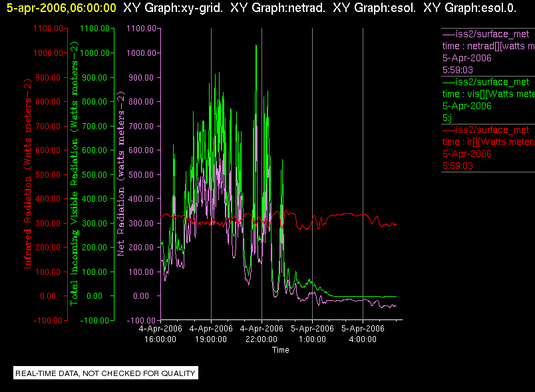Click the 'Time' x-axis title
Image resolution: width=535 pixels, height=392 pixels.
click(x=280, y=350)
